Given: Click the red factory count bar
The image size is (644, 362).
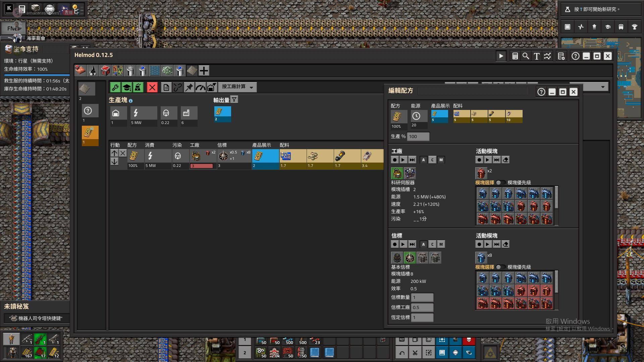Looking at the screenshot, I should pos(202,166).
